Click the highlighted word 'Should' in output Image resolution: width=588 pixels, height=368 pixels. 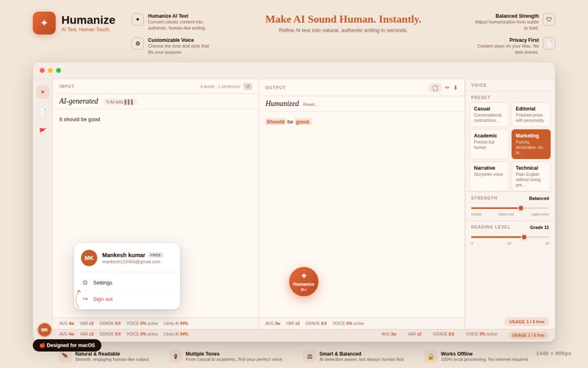pos(275,121)
